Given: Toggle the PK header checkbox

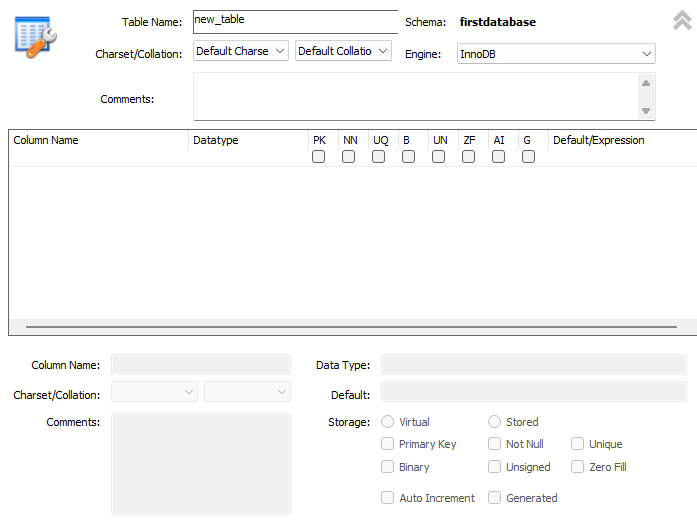Looking at the screenshot, I should 318,157.
